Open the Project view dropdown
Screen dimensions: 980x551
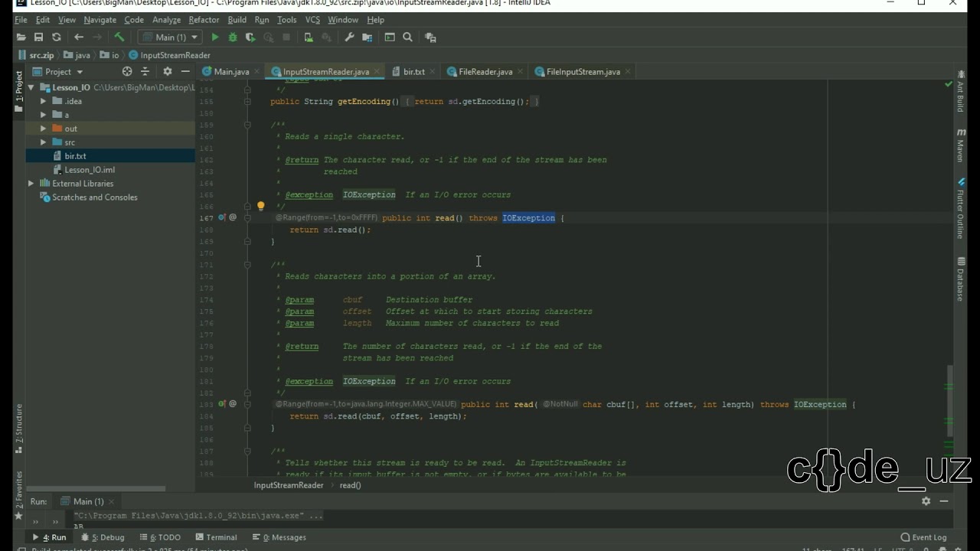click(x=64, y=72)
